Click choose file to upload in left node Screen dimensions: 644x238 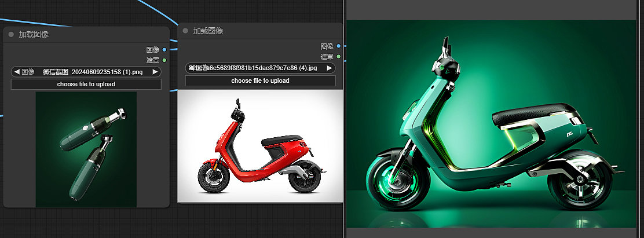[x=86, y=85]
